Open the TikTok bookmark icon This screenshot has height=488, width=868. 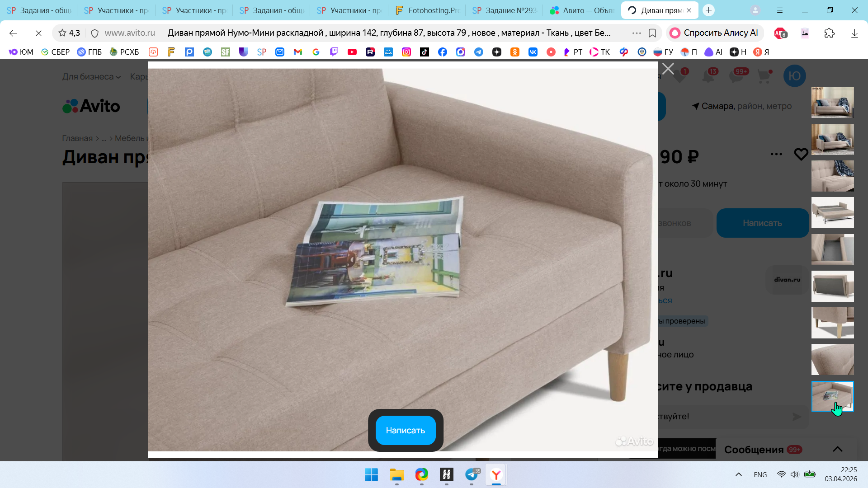click(x=424, y=52)
